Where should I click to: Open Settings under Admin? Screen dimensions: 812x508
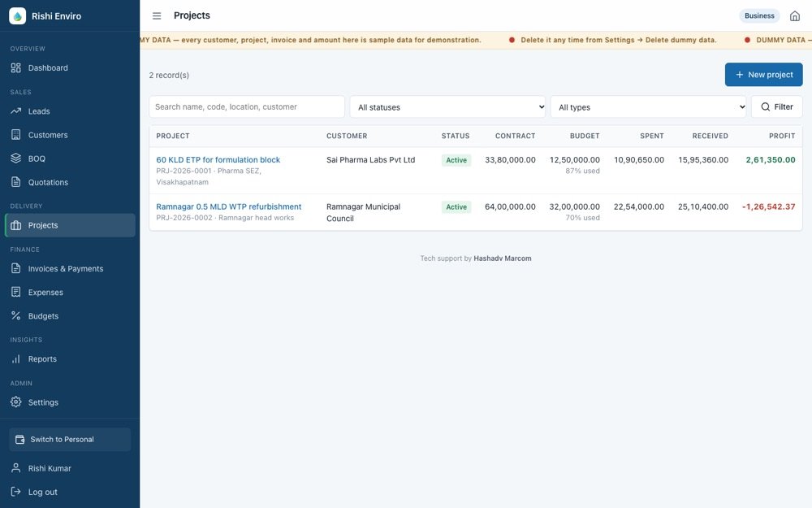tap(70, 402)
